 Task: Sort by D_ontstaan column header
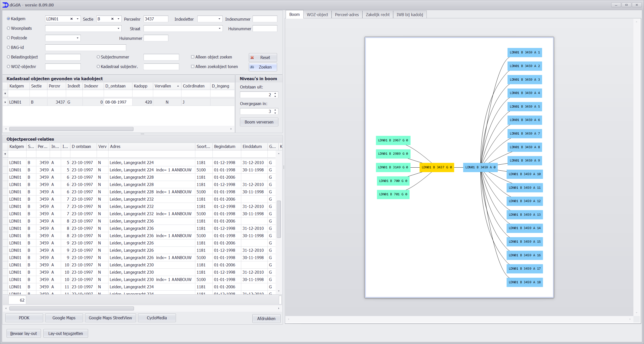click(118, 86)
